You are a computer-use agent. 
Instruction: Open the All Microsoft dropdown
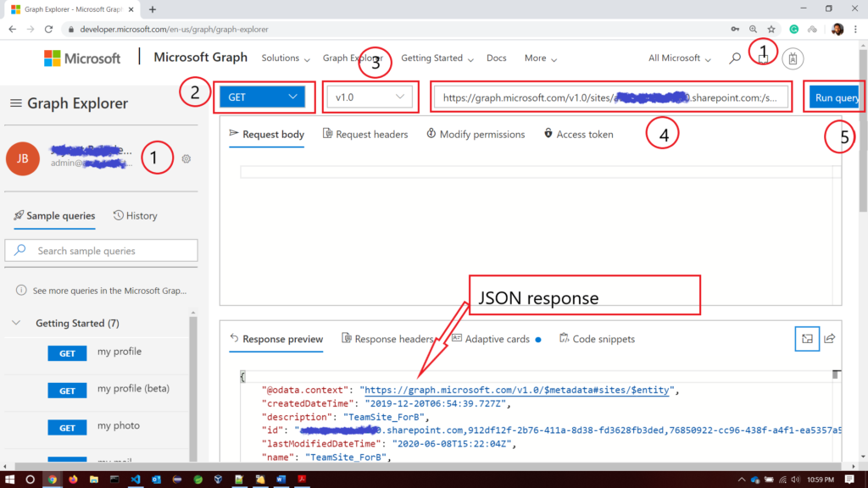coord(680,58)
